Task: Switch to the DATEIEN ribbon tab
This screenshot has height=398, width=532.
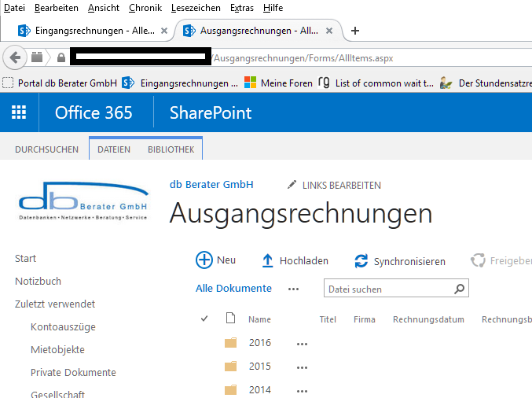Action: [x=114, y=149]
